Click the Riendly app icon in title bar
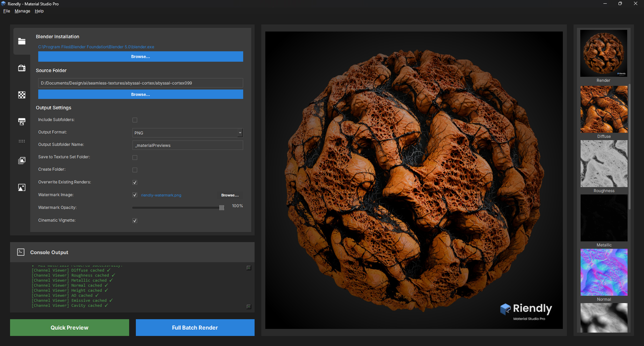Image resolution: width=644 pixels, height=346 pixels. point(3,4)
